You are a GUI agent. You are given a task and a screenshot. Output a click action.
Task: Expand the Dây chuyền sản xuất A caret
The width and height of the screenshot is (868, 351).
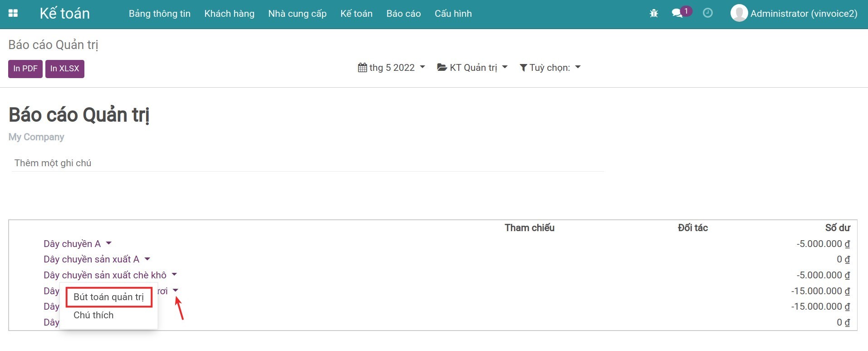point(147,259)
